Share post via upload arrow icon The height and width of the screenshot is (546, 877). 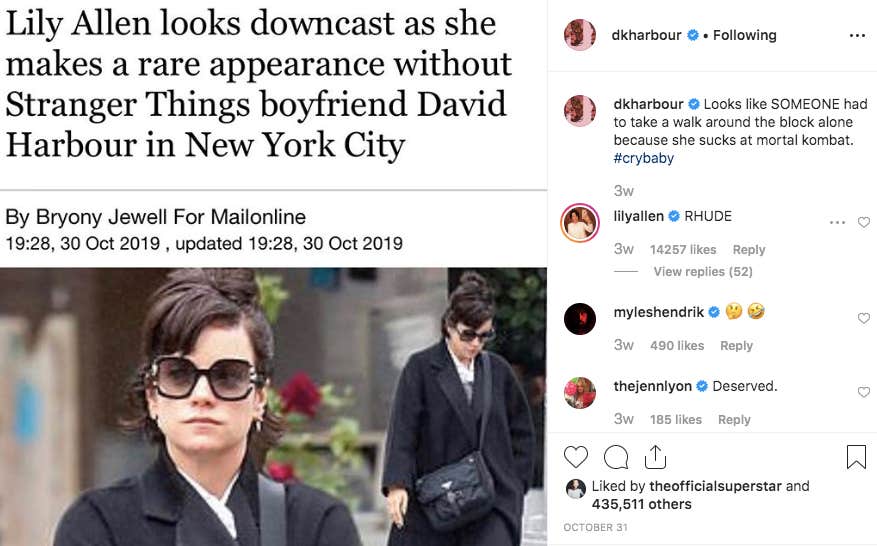click(655, 457)
